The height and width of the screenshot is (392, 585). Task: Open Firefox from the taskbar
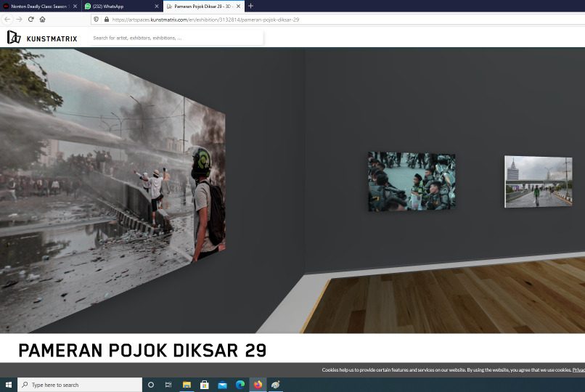[x=258, y=385]
